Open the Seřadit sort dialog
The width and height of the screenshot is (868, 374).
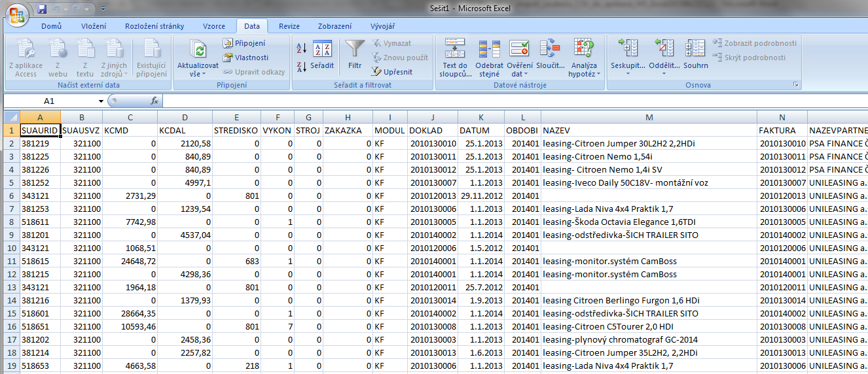(x=322, y=56)
